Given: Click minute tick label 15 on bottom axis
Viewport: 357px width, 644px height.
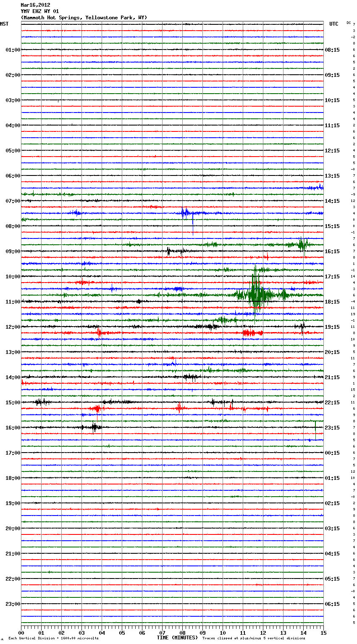Looking at the screenshot, I should point(323,633).
